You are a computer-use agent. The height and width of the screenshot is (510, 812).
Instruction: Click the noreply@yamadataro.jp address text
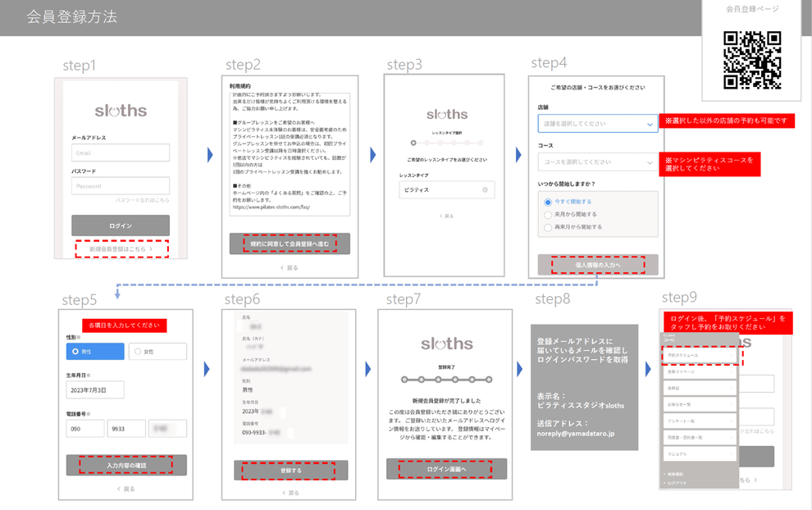pos(575,434)
